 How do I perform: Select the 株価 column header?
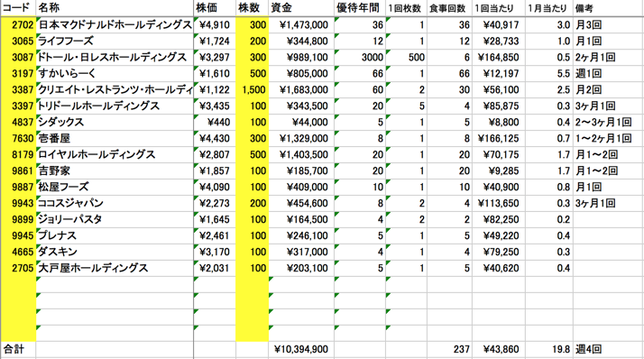215,8
